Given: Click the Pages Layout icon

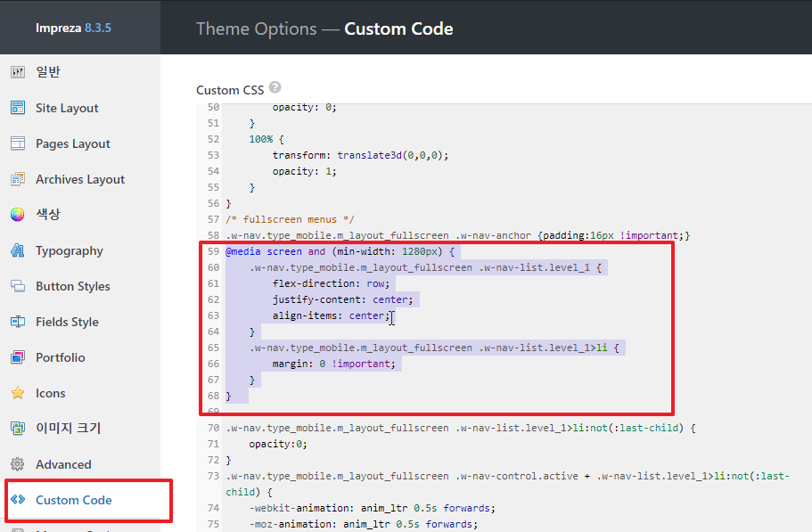Looking at the screenshot, I should tap(18, 143).
